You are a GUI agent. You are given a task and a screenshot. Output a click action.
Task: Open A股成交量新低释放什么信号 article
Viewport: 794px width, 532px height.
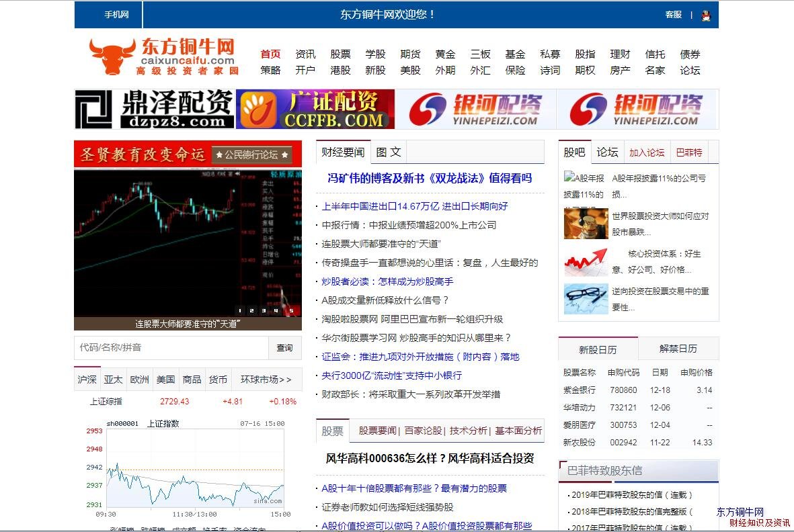pyautogui.click(x=385, y=300)
